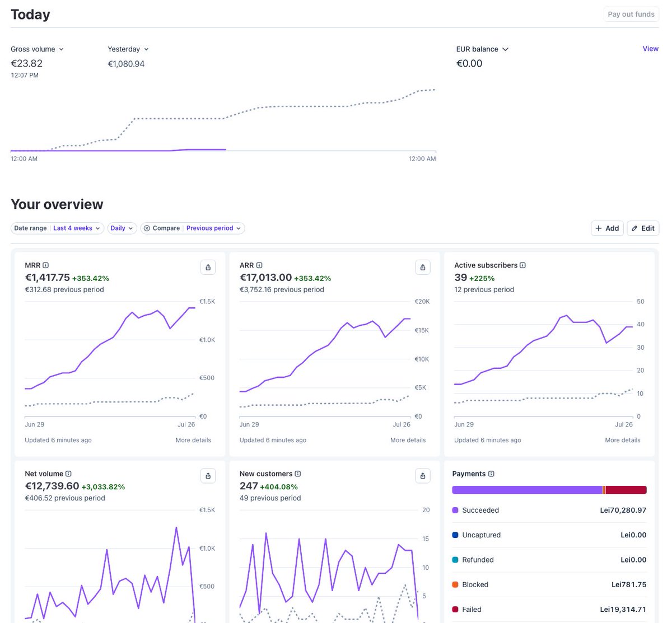Click yesterday's amount €1,080.94
Image resolution: width=672 pixels, height=623 pixels.
click(x=126, y=64)
